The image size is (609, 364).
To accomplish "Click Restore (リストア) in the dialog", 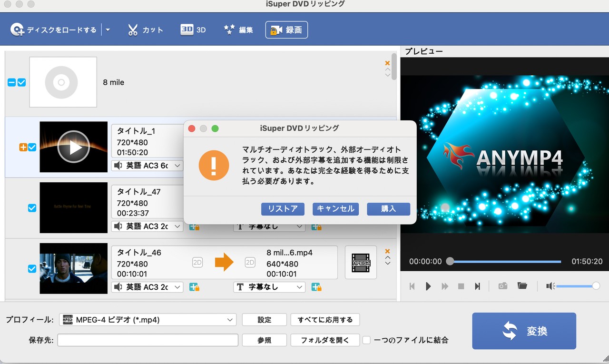I will coord(283,209).
